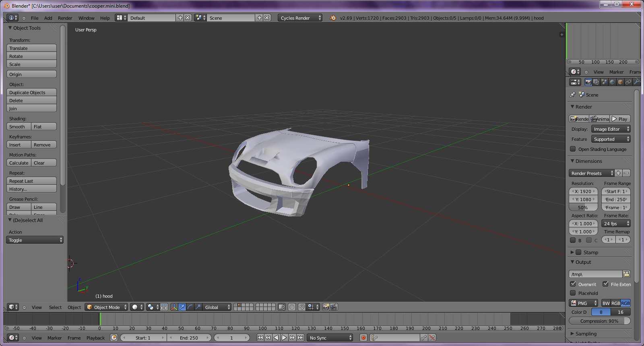Open the No Sync dropdown
The width and height of the screenshot is (644, 346).
(x=330, y=338)
